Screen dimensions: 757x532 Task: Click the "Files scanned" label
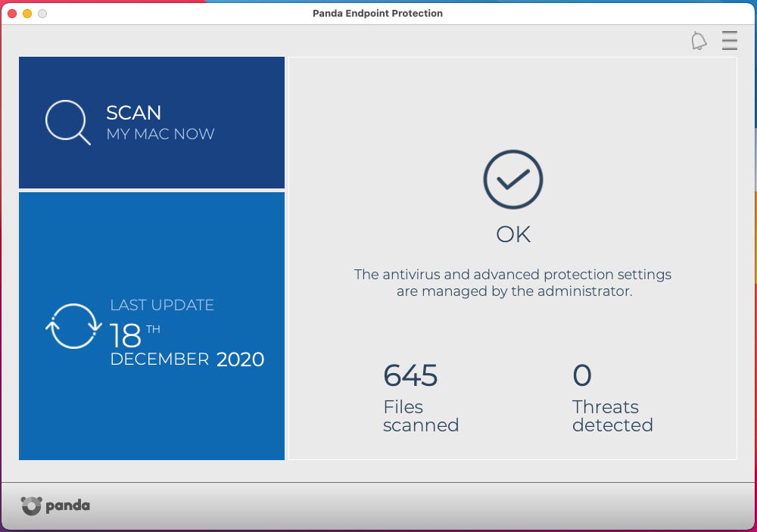(x=421, y=416)
